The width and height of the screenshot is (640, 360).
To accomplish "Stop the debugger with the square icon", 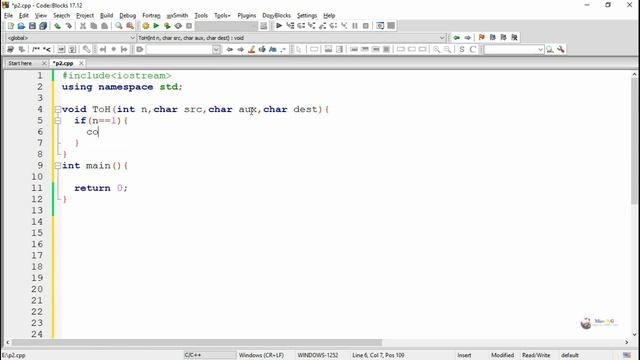I will pyautogui.click(x=366, y=26).
